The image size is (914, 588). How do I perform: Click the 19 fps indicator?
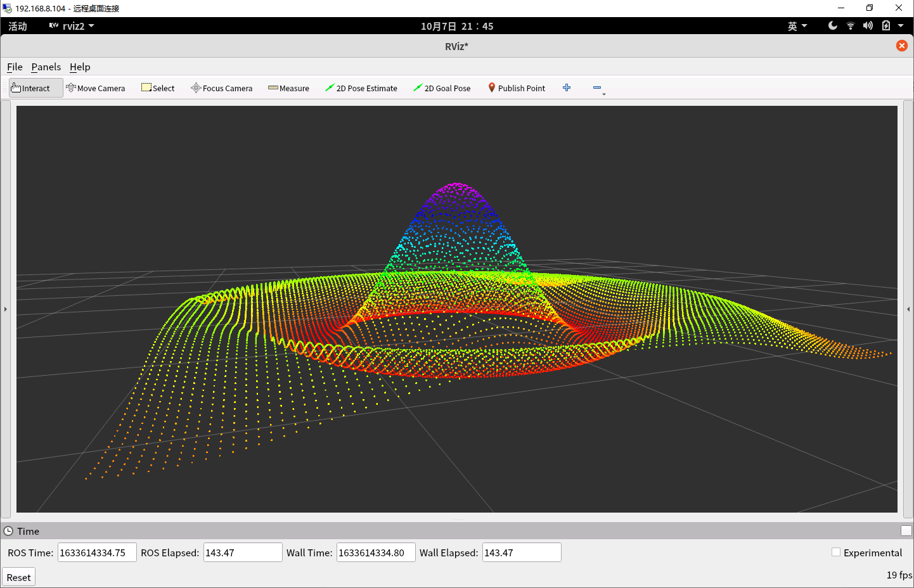[x=899, y=575]
